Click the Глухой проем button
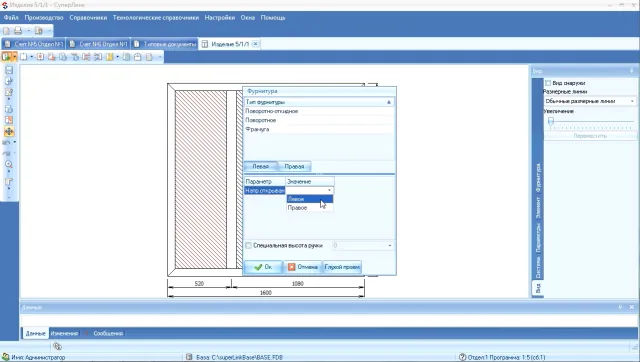 click(x=342, y=267)
